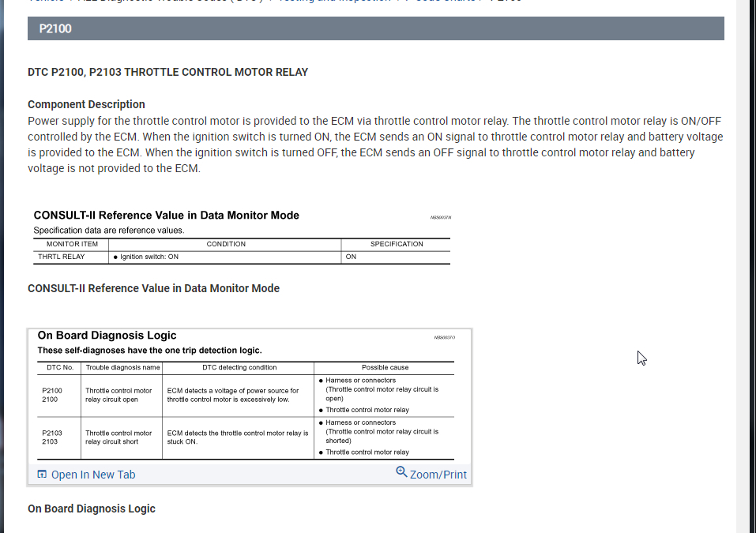This screenshot has width=756, height=533.
Task: Click the DTC No. column header
Action: (x=60, y=367)
